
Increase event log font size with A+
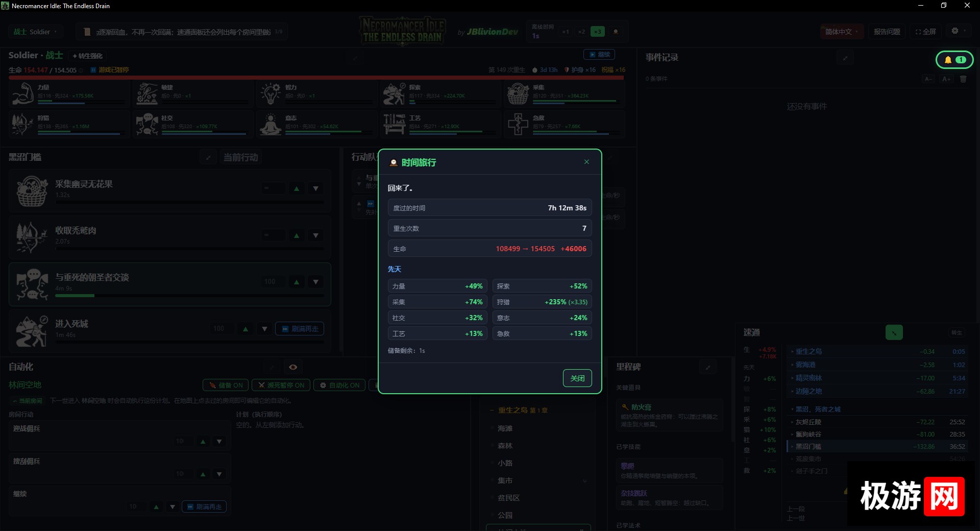(946, 79)
